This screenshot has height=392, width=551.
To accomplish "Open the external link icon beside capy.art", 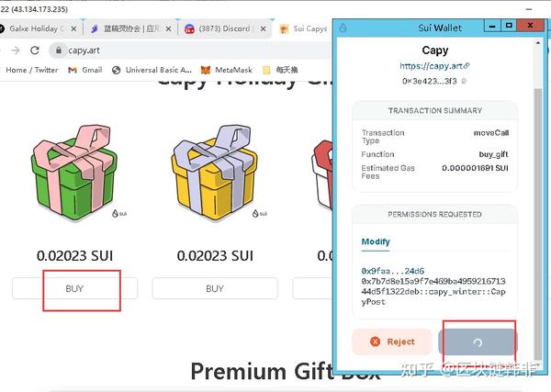I will (467, 66).
